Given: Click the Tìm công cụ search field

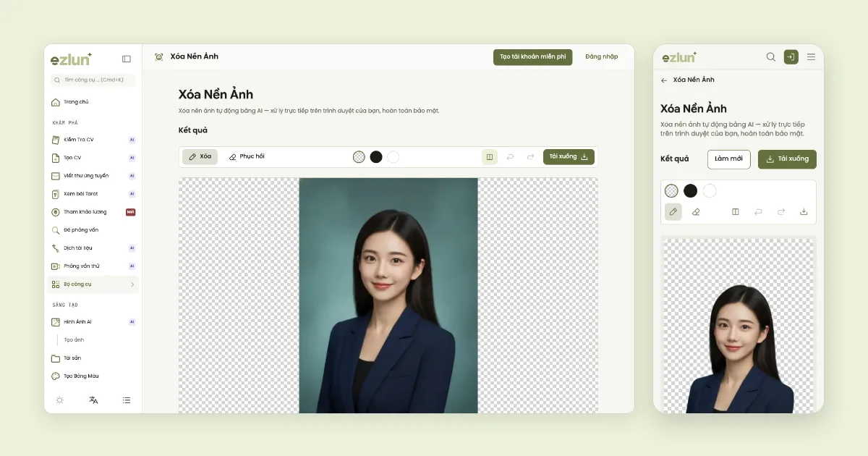Looking at the screenshot, I should [93, 80].
